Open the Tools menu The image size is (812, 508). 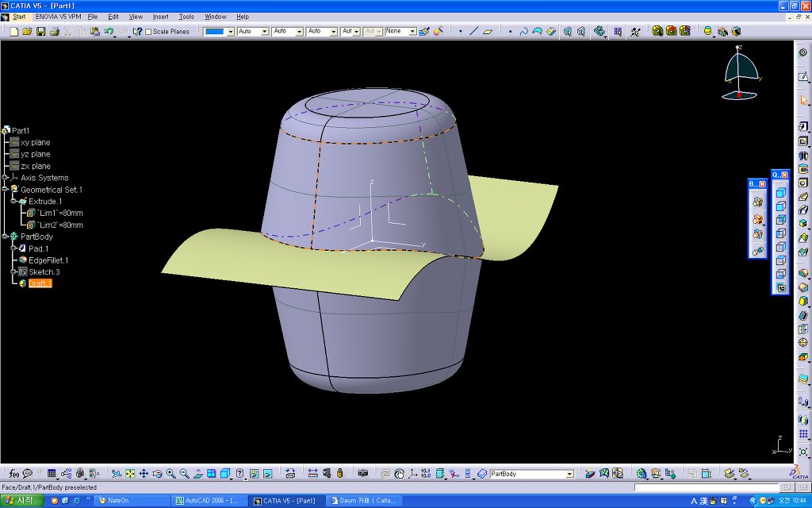pyautogui.click(x=186, y=17)
